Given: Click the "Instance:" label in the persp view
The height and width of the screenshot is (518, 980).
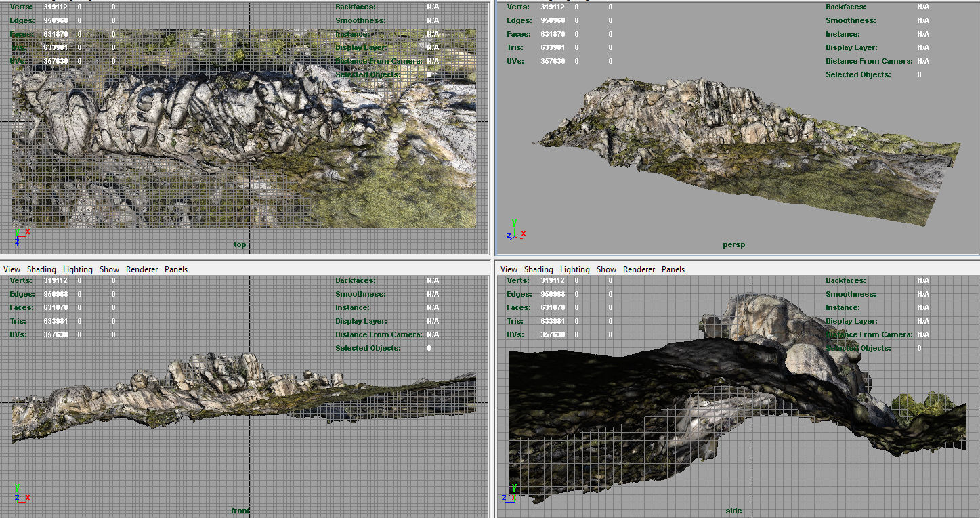Looking at the screenshot, I should [843, 34].
